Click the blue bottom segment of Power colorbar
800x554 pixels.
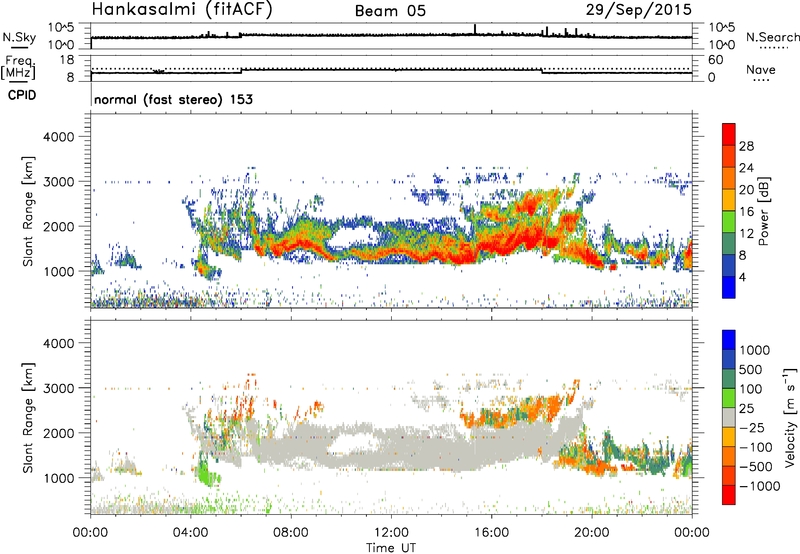(x=729, y=287)
